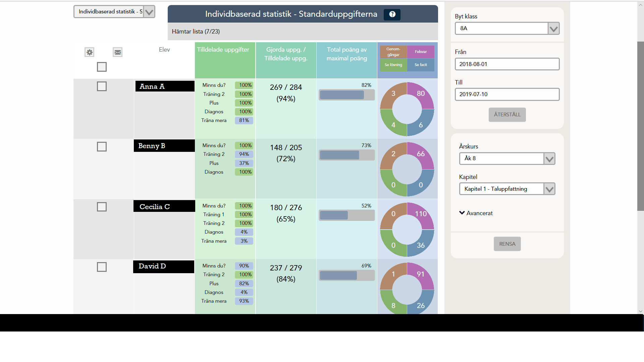Click Anna A's Träna mera 81% badge
Screen dimensions: 644x362
(244, 120)
